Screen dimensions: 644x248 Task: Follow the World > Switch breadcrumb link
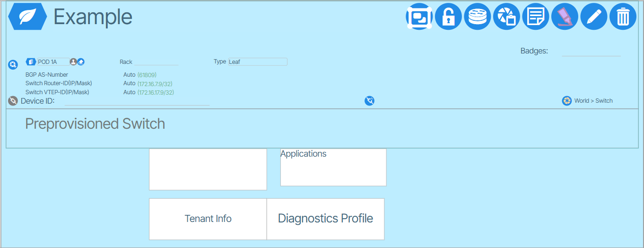coord(593,101)
